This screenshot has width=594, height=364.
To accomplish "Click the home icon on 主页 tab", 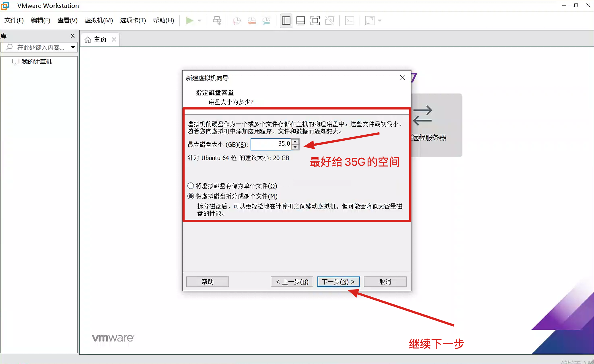I will click(88, 40).
